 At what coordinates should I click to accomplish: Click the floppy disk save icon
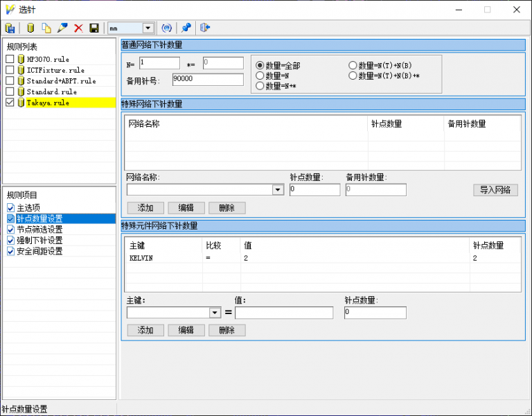point(94,28)
